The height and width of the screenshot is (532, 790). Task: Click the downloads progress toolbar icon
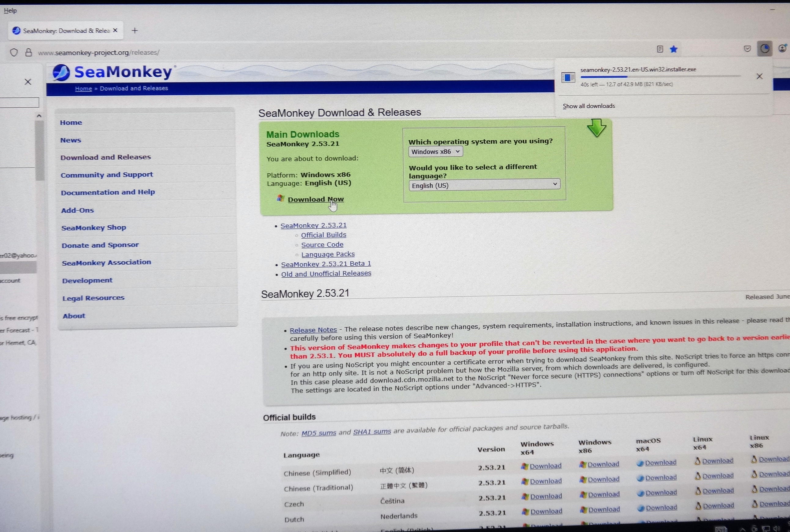coord(765,49)
